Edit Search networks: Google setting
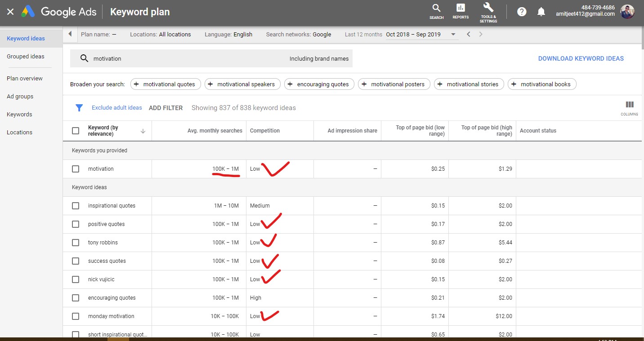The width and height of the screenshot is (644, 341). point(299,35)
